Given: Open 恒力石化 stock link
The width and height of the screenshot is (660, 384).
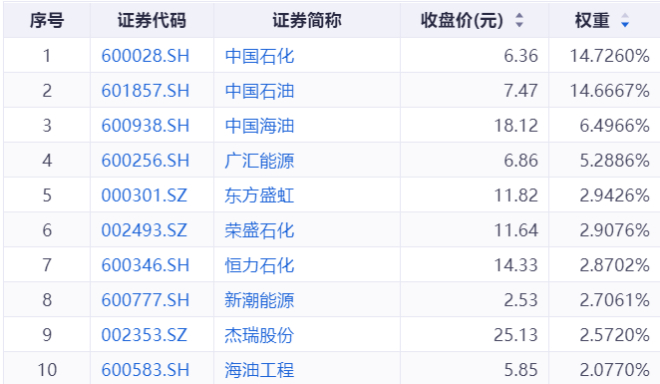Looking at the screenshot, I should (259, 265).
